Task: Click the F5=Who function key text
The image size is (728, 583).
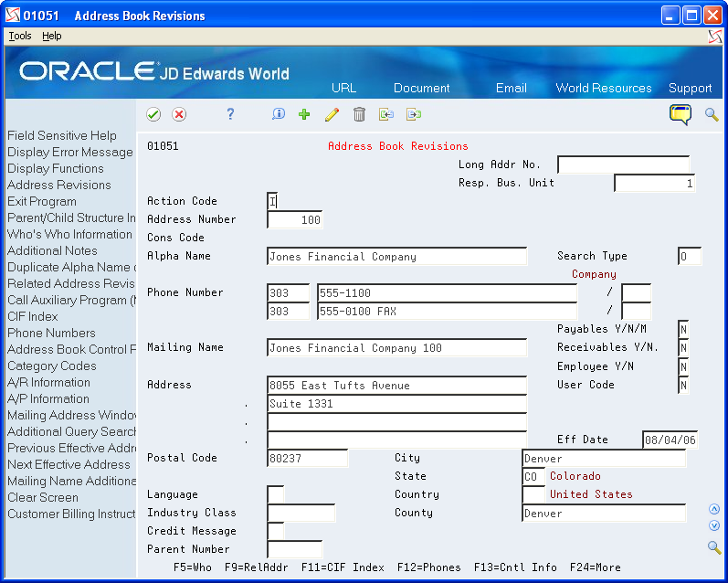Action: point(193,567)
